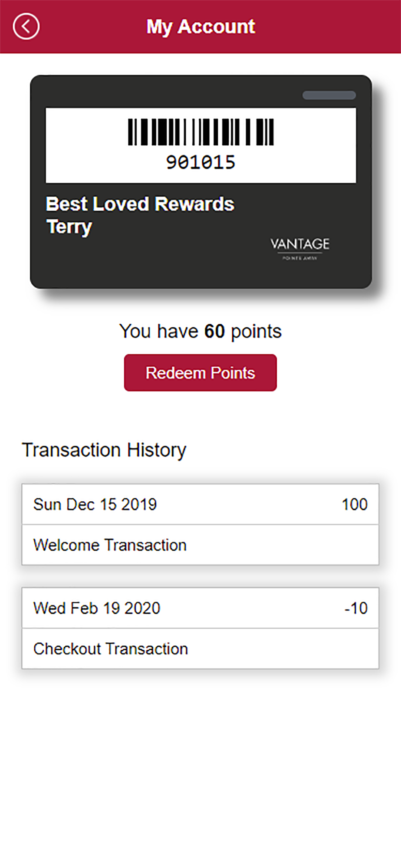
Task: Tap the membership barcode image
Action: tap(200, 132)
